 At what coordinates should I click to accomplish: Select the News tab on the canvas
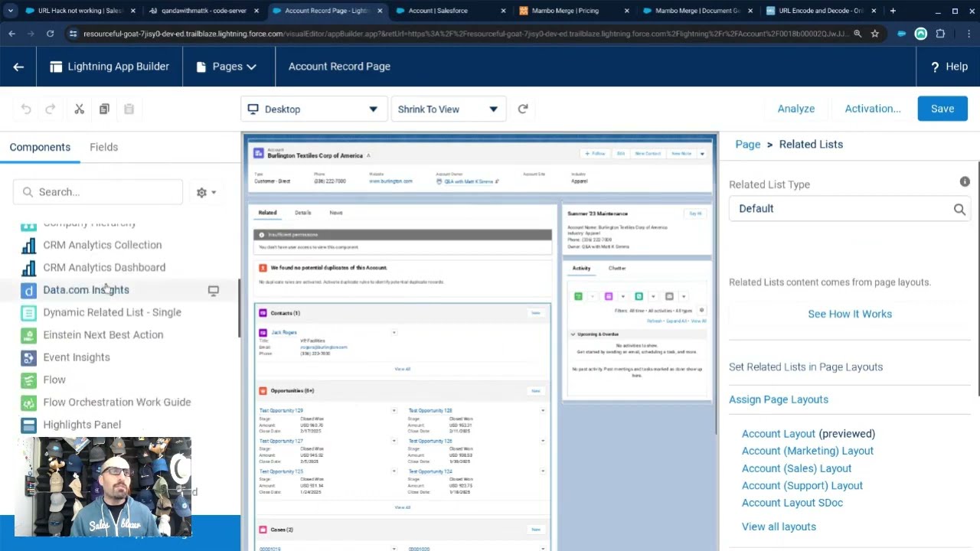click(x=336, y=213)
